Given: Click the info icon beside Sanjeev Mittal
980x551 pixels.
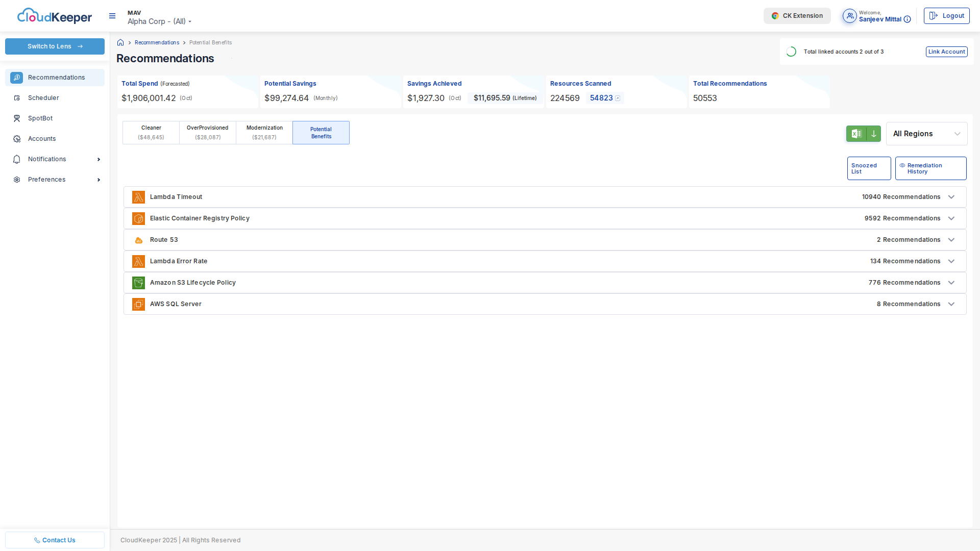Looking at the screenshot, I should coord(907,19).
